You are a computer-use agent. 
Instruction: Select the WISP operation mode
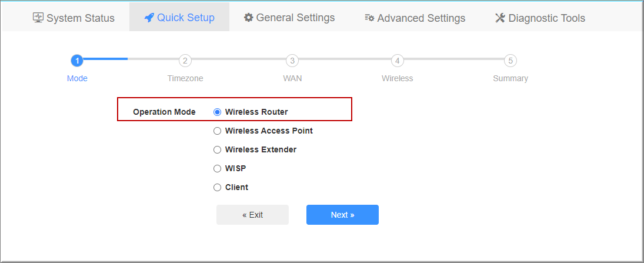click(x=217, y=168)
